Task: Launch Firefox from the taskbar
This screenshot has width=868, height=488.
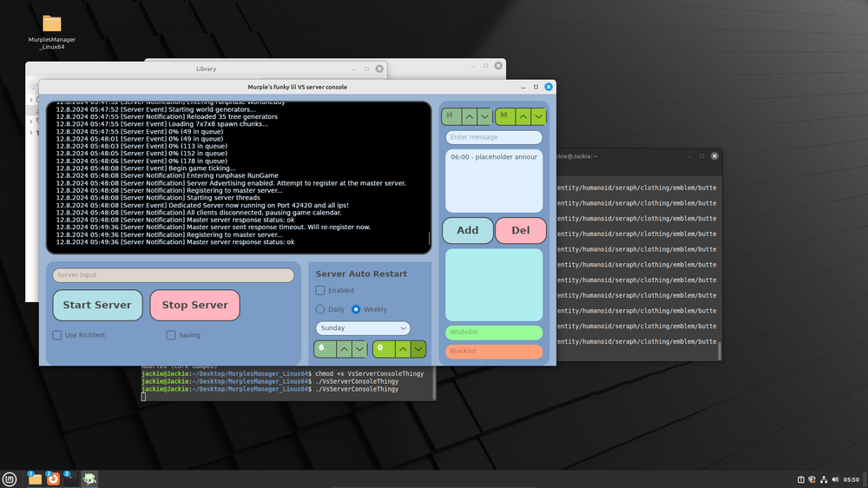Action: 53,478
